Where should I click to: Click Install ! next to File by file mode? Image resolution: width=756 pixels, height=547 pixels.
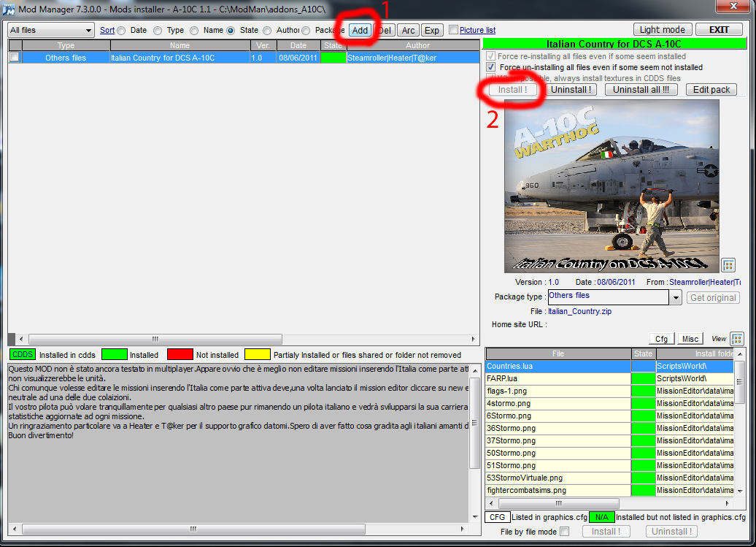point(606,531)
